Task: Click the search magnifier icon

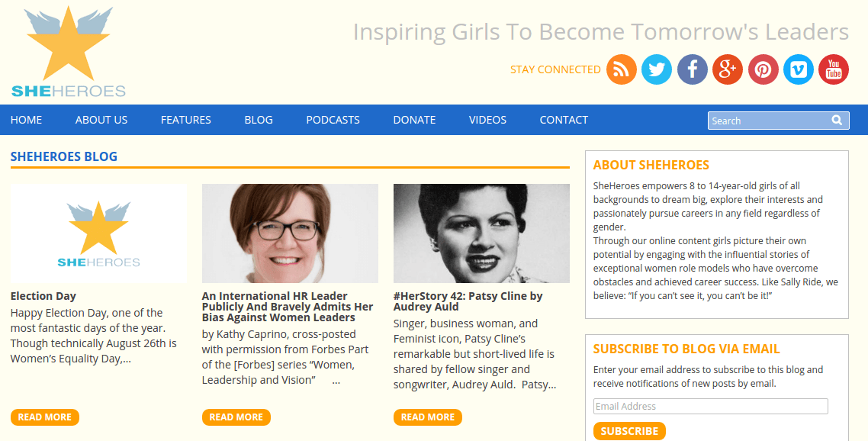Action: pos(837,120)
